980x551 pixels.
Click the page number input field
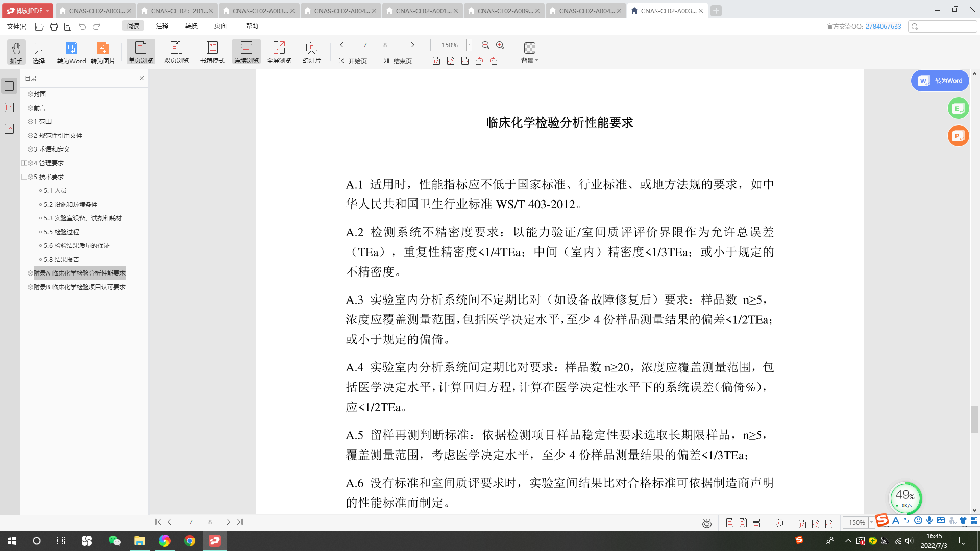pos(365,45)
